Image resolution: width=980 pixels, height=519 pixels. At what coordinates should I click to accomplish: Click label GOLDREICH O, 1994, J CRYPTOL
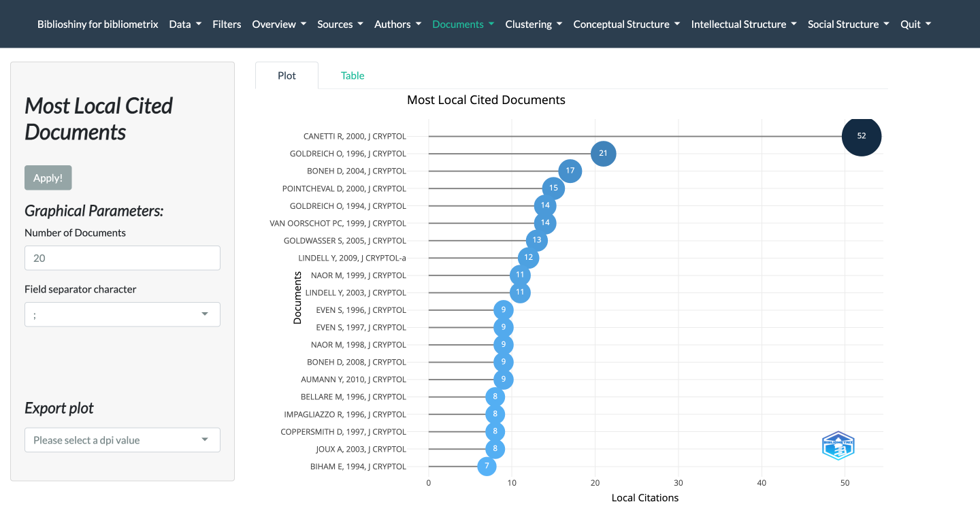tap(348, 205)
